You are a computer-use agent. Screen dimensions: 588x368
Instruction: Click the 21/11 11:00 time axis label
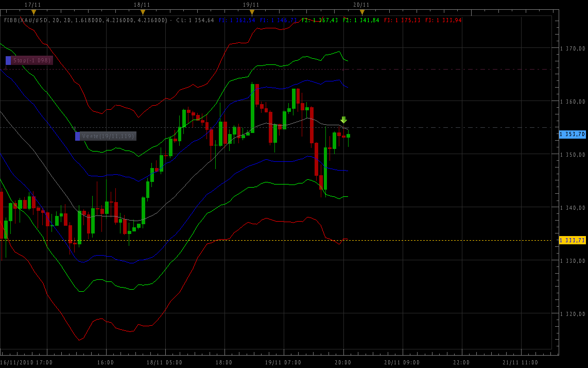point(520,362)
